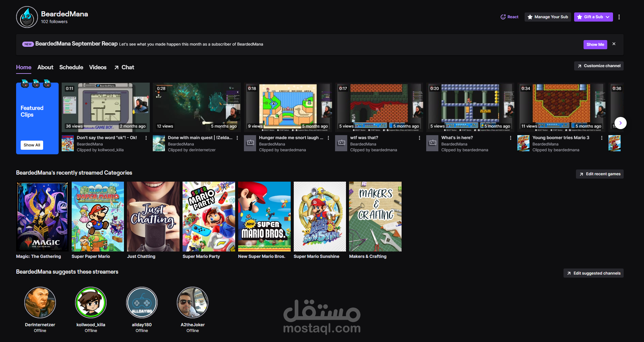Open New Super Mario Bros. category cover
Viewport: 644px width, 342px height.
(x=264, y=217)
